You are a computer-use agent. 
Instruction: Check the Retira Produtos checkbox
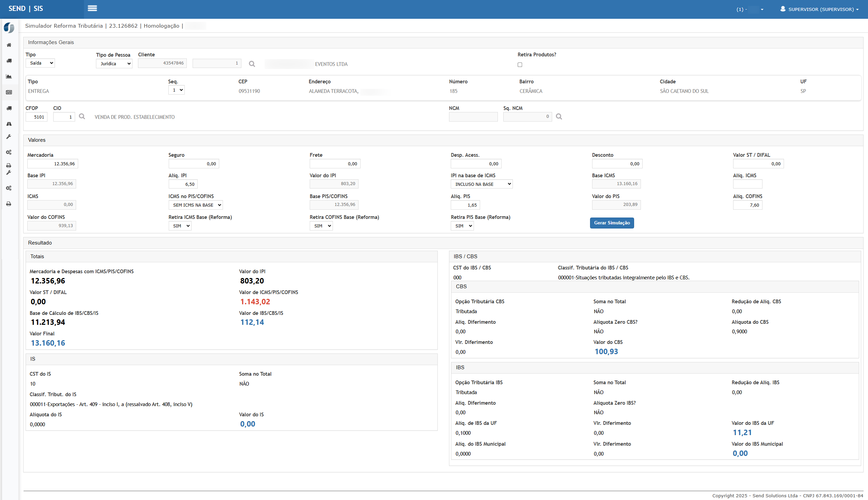coord(519,65)
